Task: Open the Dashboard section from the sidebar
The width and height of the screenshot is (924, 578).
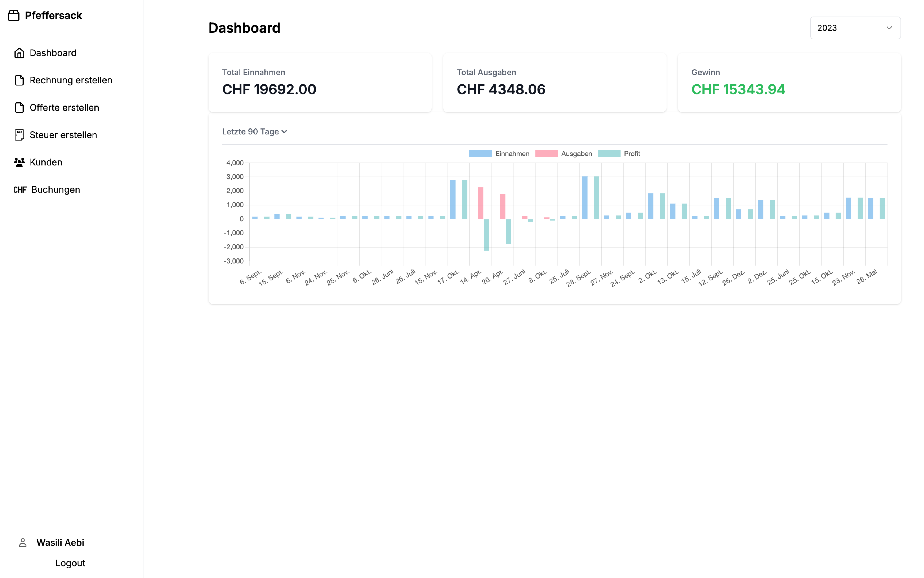Action: click(53, 53)
